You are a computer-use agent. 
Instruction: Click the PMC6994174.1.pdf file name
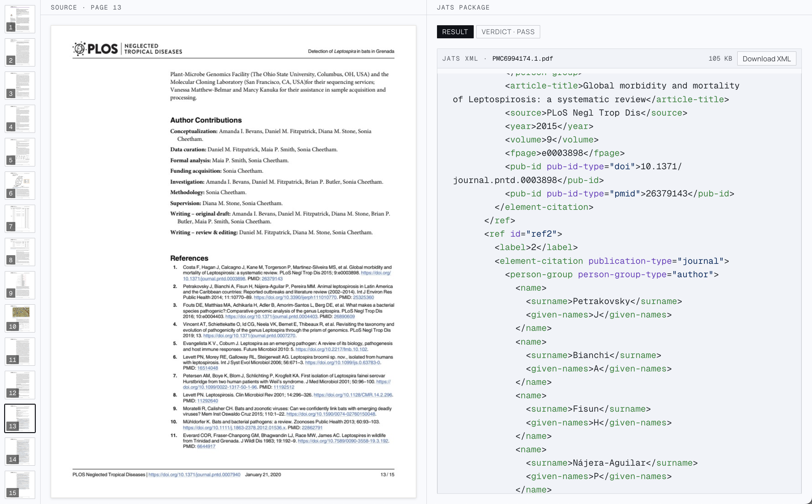tap(522, 59)
